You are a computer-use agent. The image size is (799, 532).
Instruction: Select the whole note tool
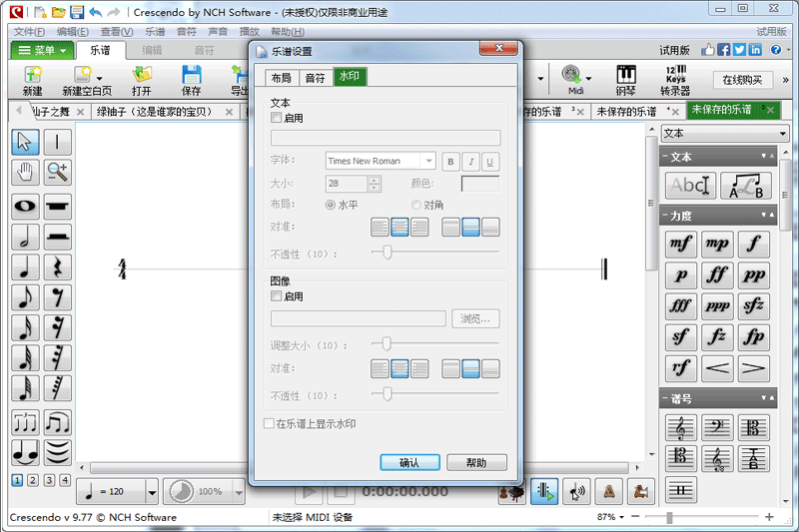tap(25, 207)
